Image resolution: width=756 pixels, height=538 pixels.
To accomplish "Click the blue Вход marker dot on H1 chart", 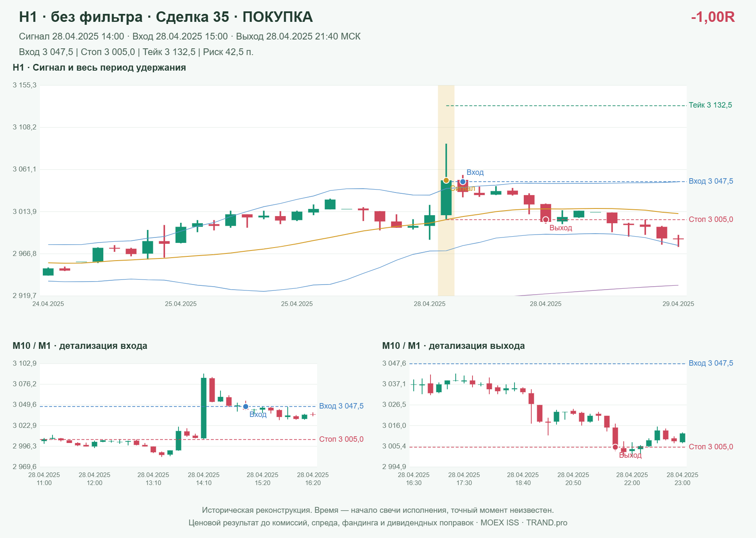I will pyautogui.click(x=463, y=182).
